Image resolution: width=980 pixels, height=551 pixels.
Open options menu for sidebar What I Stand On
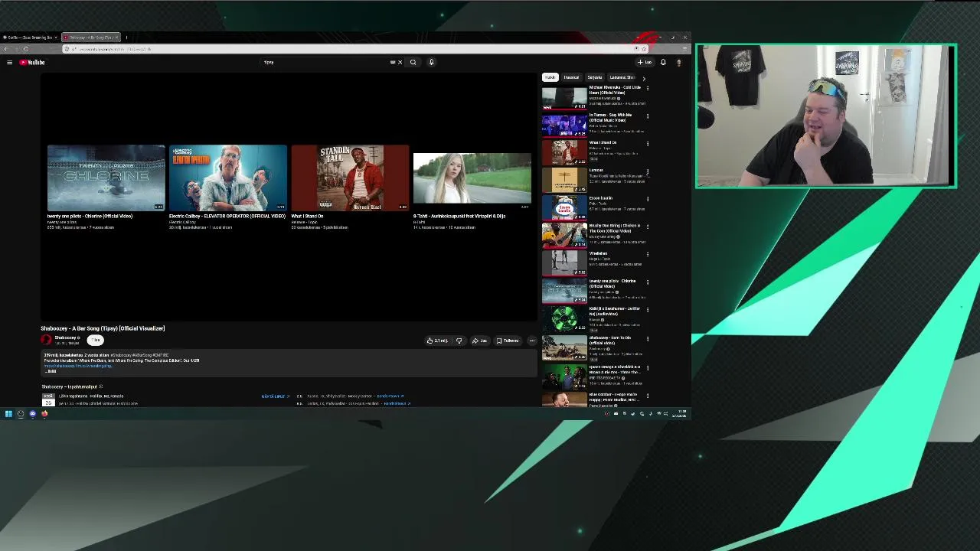click(648, 144)
